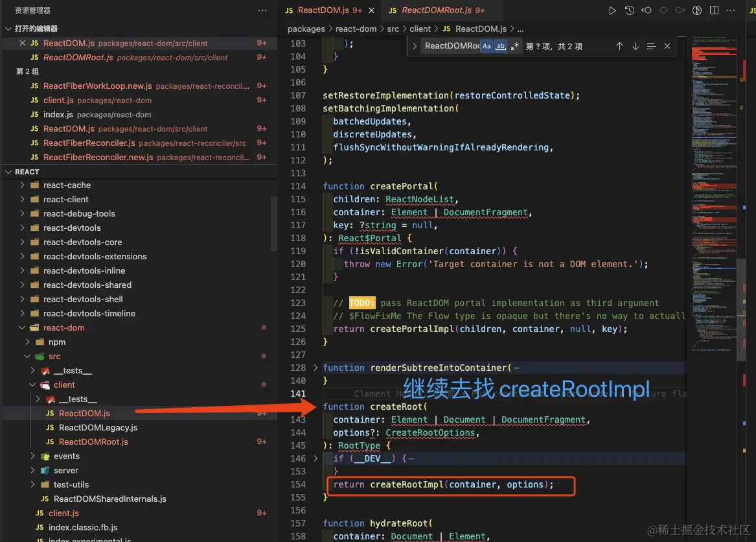Expand the test-utils folder
The width and height of the screenshot is (756, 542).
(32, 484)
